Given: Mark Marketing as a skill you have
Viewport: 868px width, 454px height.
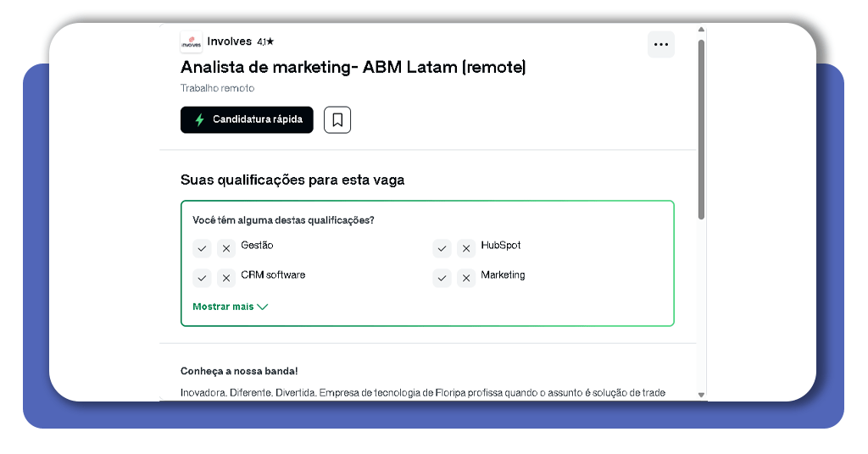Looking at the screenshot, I should 442,278.
